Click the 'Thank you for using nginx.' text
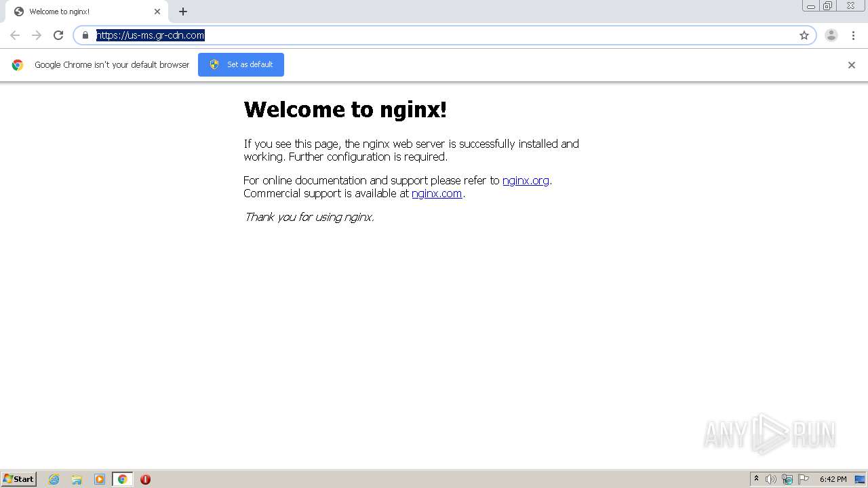 (309, 217)
